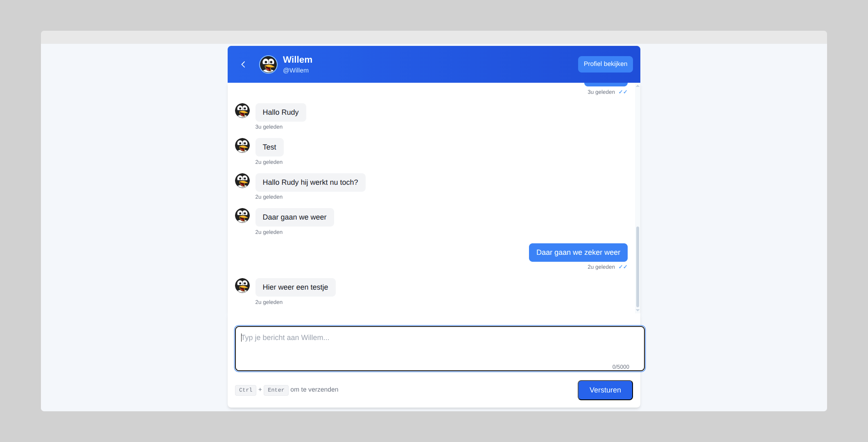Image resolution: width=868 pixels, height=442 pixels.
Task: Click read checkmarks under 'Daar gaan we zeker weer'
Action: 623,267
